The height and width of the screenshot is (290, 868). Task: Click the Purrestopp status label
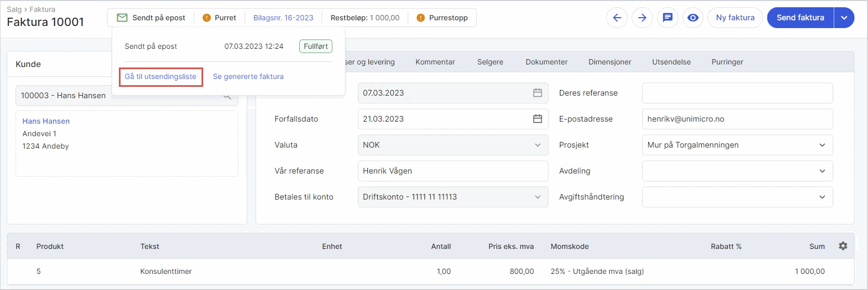point(448,18)
